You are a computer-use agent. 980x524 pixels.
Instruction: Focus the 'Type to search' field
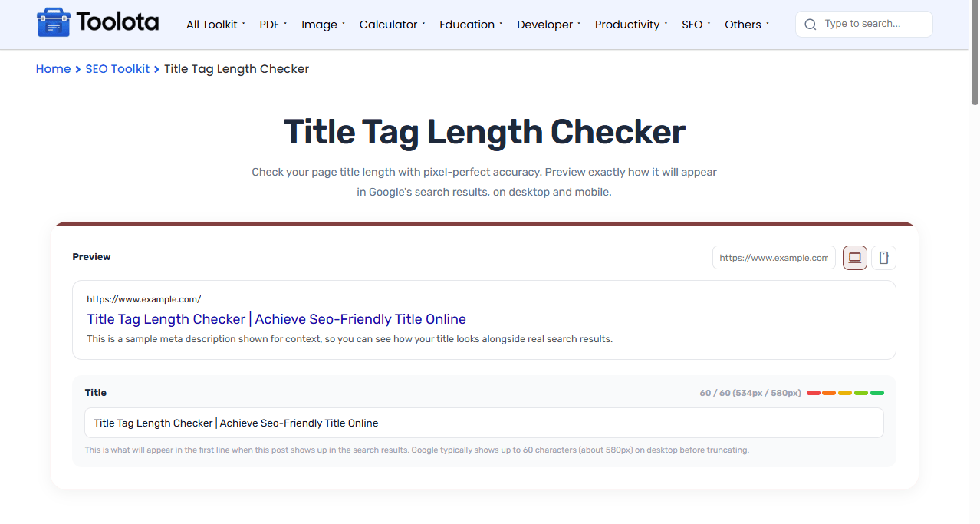click(x=864, y=25)
